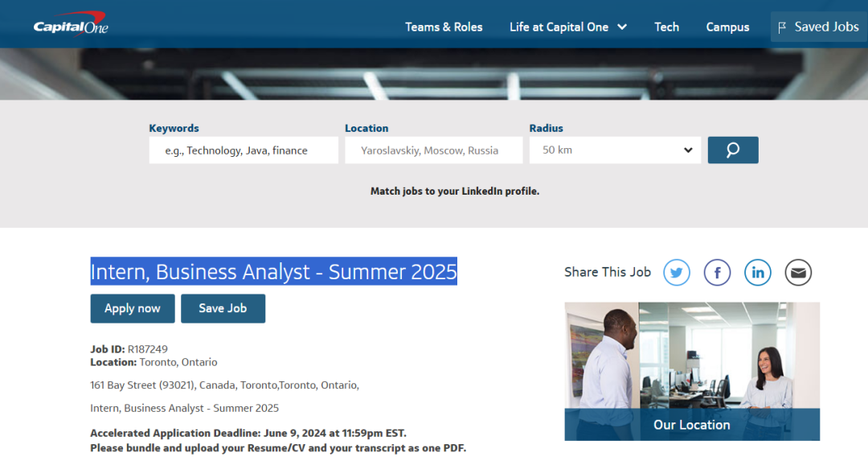Click the highlighted job title heading
Image resolution: width=868 pixels, height=457 pixels.
[273, 271]
